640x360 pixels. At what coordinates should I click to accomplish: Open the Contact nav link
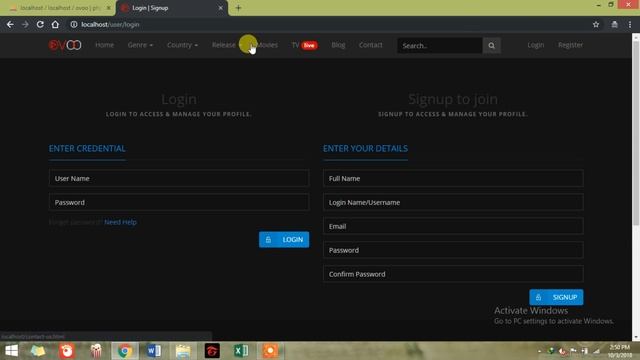click(371, 45)
